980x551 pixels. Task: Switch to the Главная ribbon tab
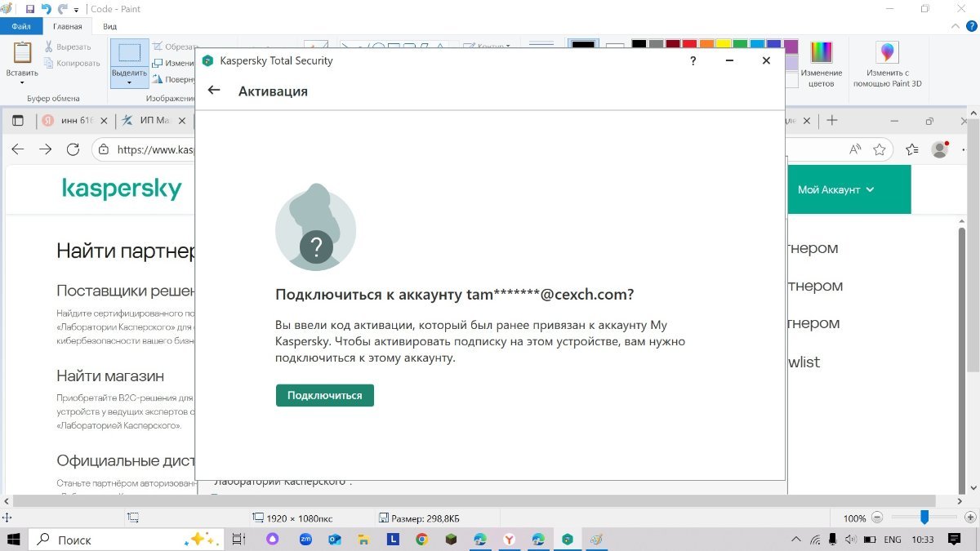tap(68, 26)
